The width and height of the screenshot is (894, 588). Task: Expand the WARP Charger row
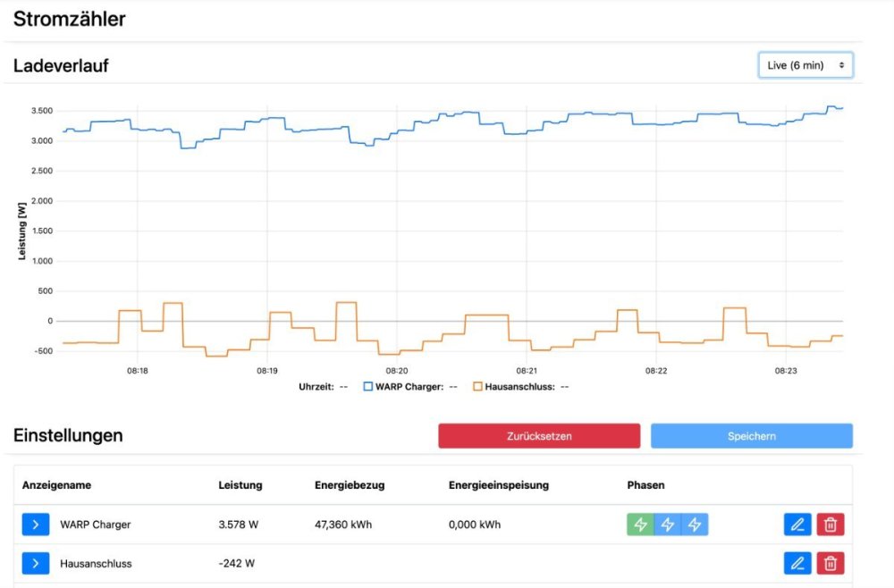(35, 525)
